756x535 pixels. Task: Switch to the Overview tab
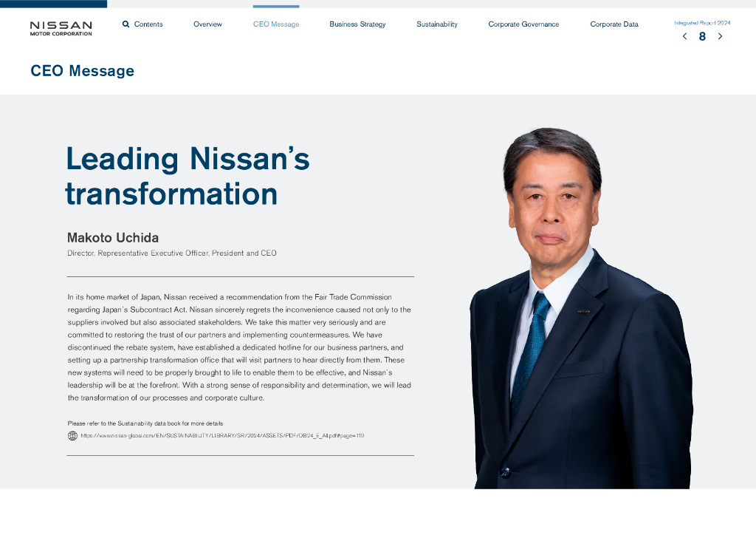pos(207,24)
